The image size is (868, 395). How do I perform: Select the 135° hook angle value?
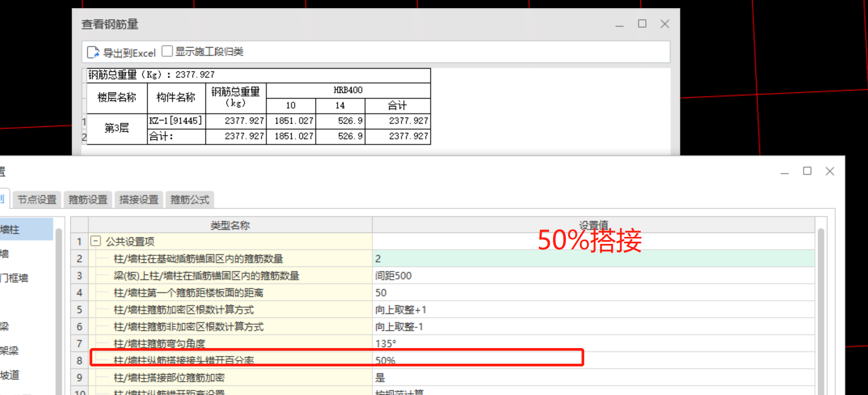(x=593, y=343)
